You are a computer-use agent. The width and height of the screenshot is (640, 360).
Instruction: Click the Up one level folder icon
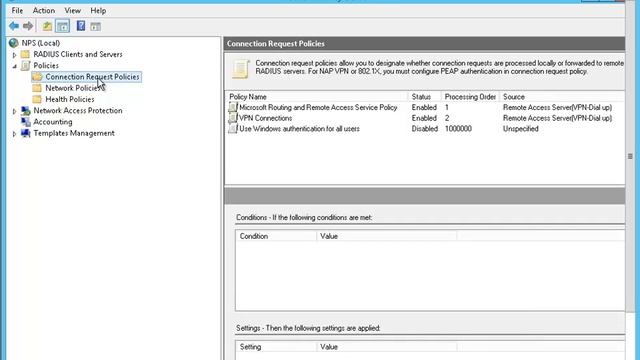tap(47, 27)
